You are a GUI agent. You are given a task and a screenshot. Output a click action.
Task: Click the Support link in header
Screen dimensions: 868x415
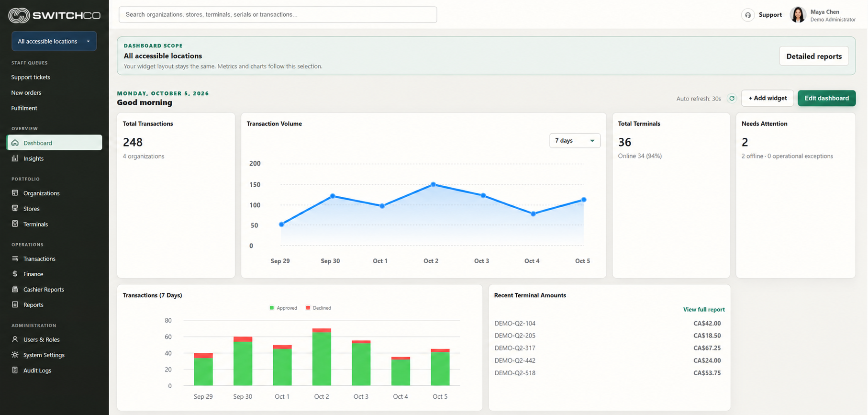tap(770, 15)
